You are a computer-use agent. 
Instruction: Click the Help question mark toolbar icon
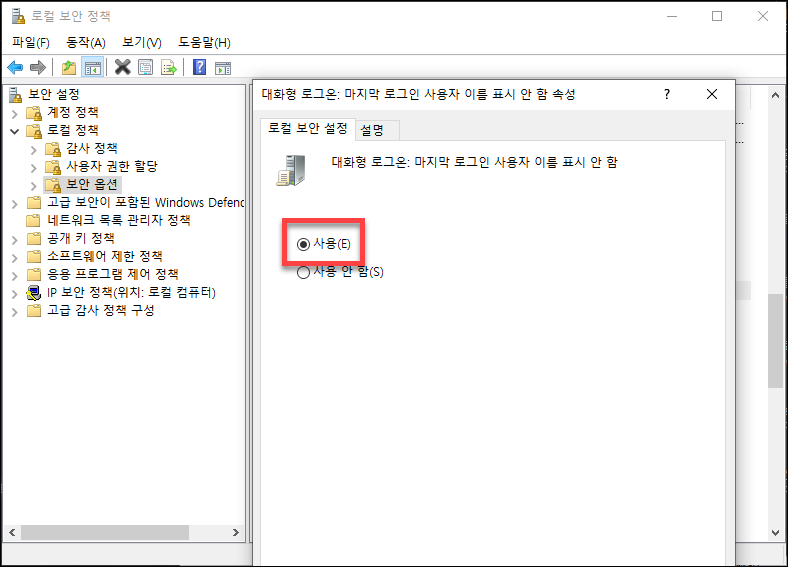[x=200, y=67]
